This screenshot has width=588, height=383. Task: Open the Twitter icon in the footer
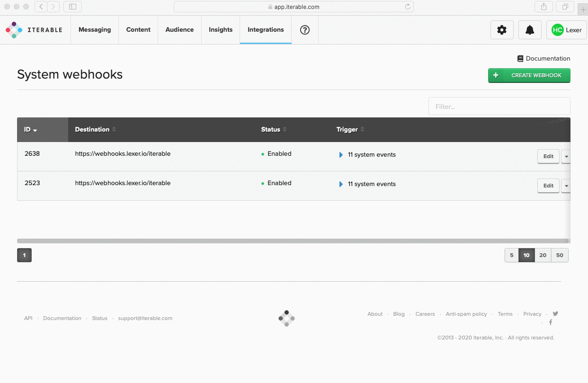click(555, 313)
